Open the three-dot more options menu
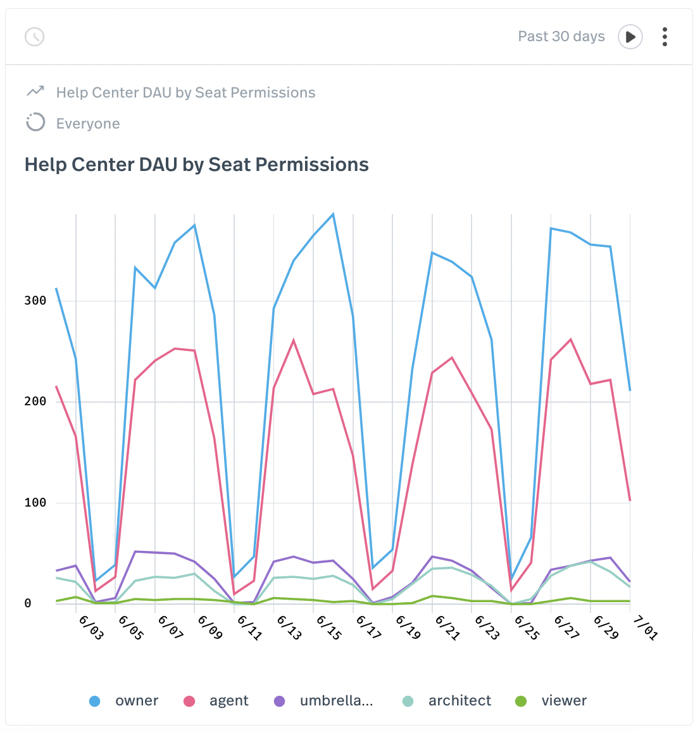The height and width of the screenshot is (732, 700). [x=665, y=37]
